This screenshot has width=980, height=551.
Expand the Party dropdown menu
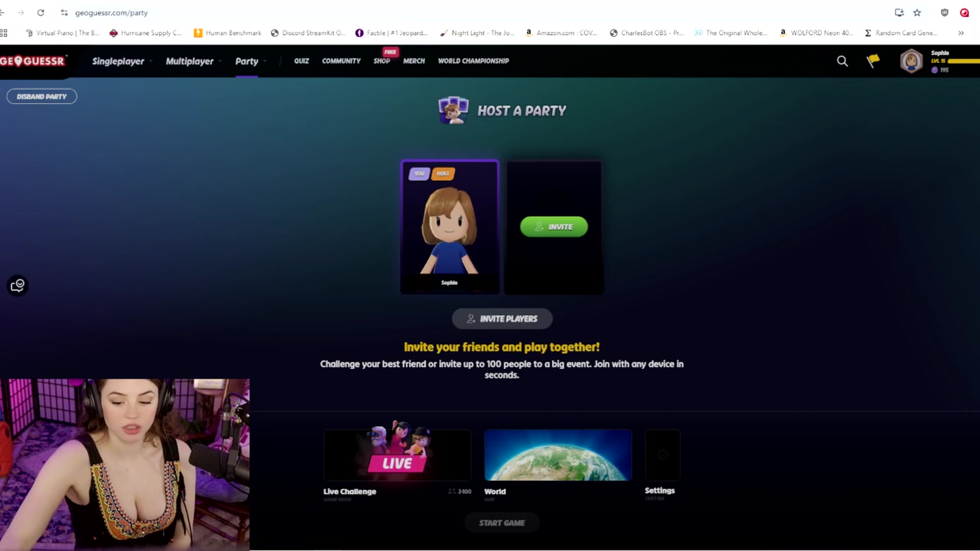click(x=251, y=61)
